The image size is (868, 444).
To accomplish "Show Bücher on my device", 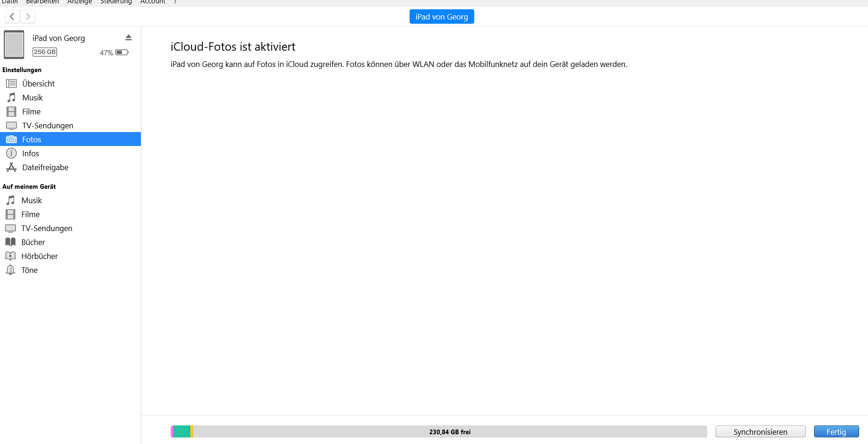I will (70, 242).
